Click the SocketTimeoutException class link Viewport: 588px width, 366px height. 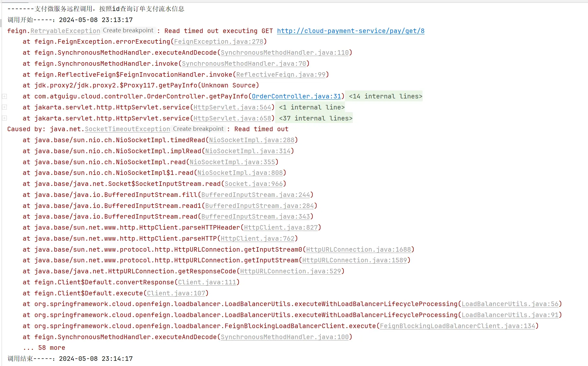point(127,129)
